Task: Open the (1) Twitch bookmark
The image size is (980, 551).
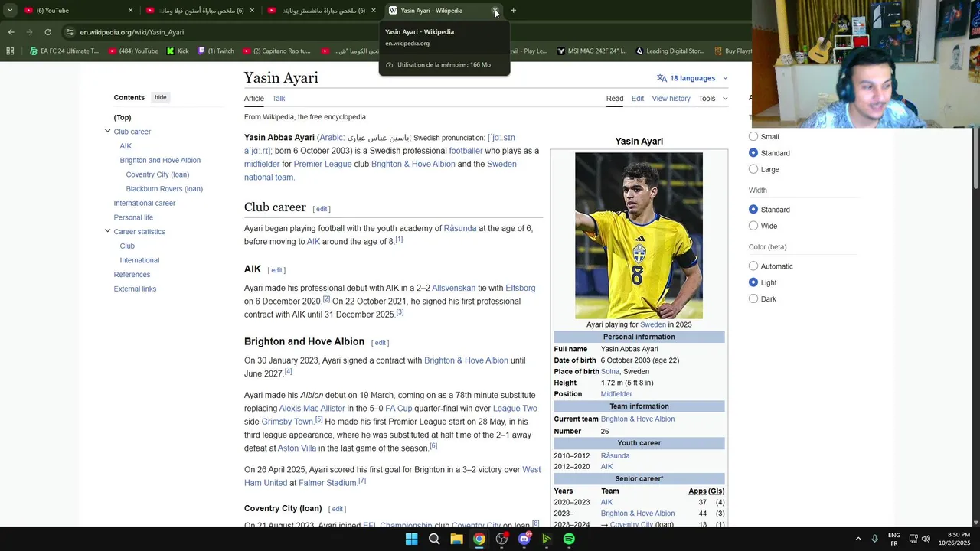Action: point(215,51)
